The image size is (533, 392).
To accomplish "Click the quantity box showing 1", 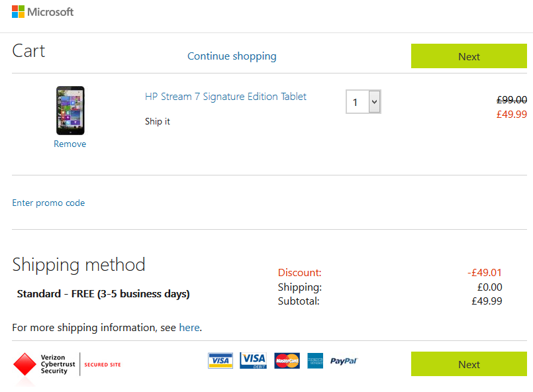I will pyautogui.click(x=363, y=102).
